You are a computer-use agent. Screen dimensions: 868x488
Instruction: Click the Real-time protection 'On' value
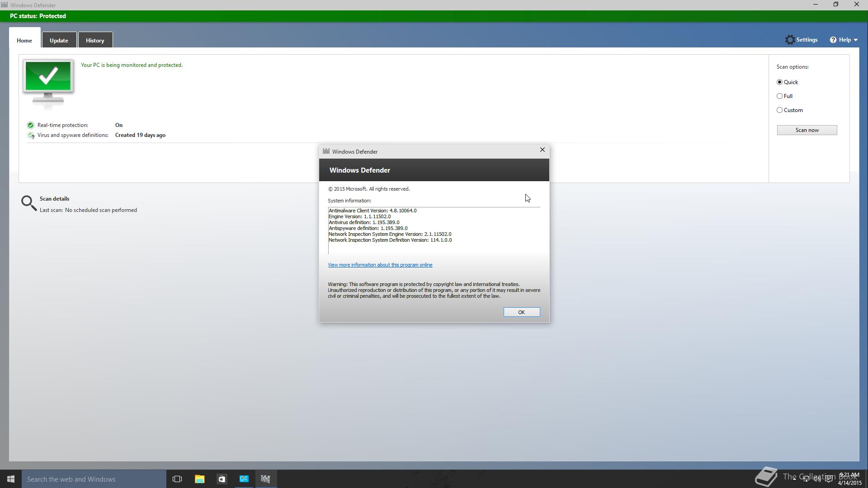point(119,125)
